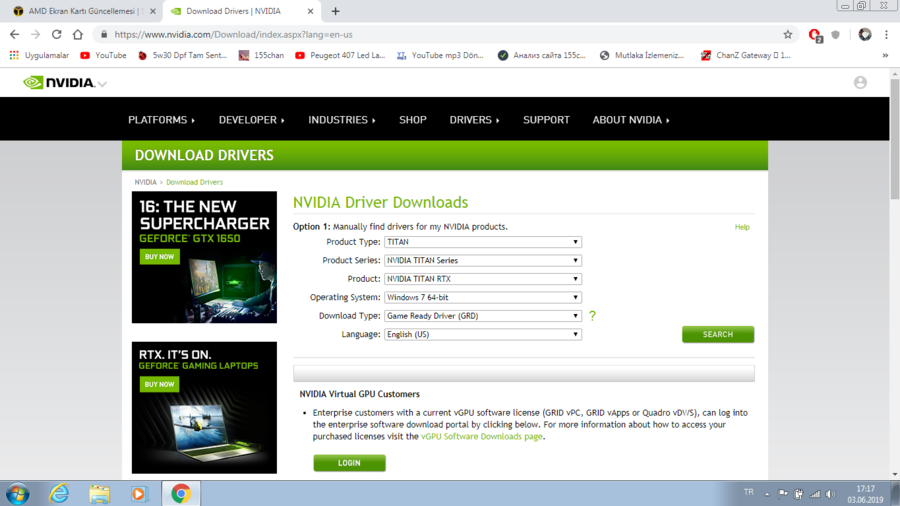Open the 5w30 Dpf Tam Sent... bookmark
This screenshot has width=900, height=506.
pos(183,55)
